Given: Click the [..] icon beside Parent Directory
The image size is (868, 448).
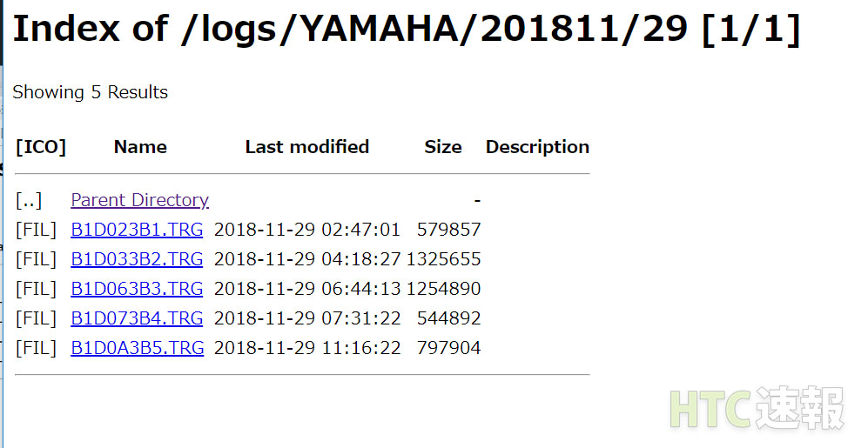Looking at the screenshot, I should tap(29, 201).
